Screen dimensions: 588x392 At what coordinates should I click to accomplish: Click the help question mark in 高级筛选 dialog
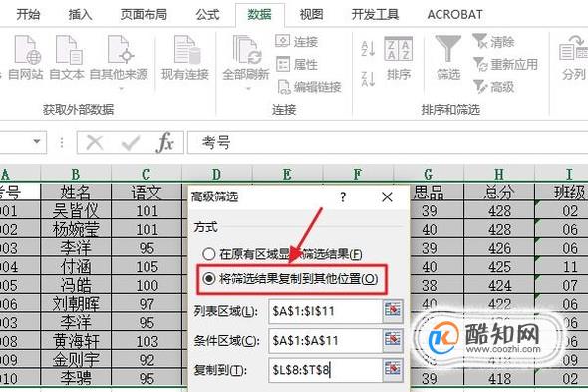pyautogui.click(x=343, y=197)
